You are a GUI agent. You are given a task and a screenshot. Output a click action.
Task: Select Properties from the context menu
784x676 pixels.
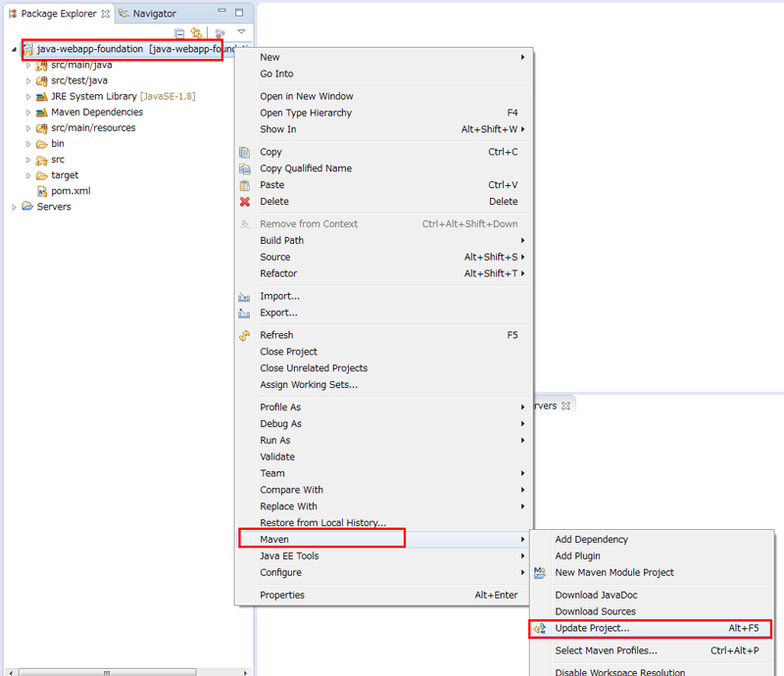(282, 595)
